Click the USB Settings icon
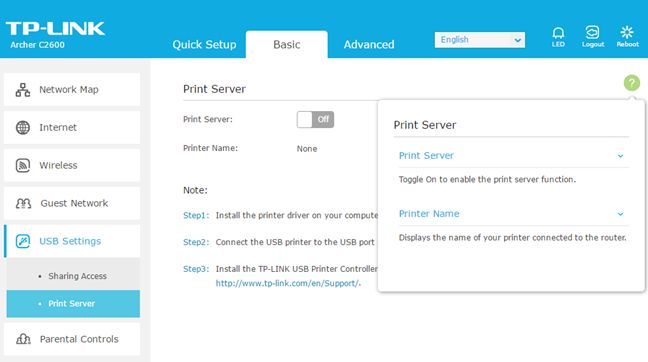 (x=23, y=241)
